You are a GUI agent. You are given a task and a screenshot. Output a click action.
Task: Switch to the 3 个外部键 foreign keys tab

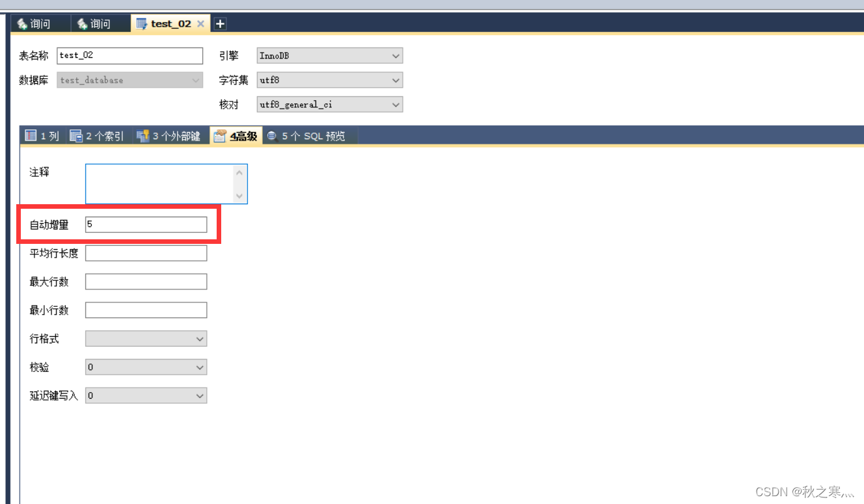[169, 136]
